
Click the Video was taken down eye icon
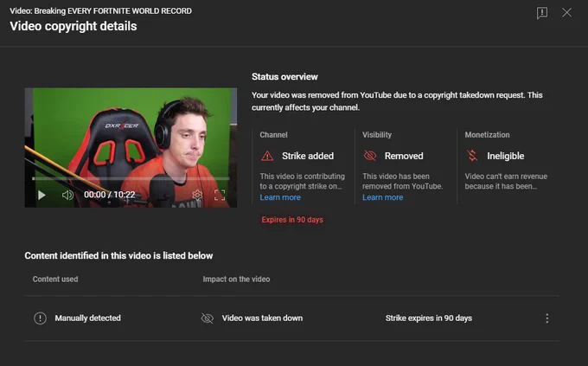[207, 318]
